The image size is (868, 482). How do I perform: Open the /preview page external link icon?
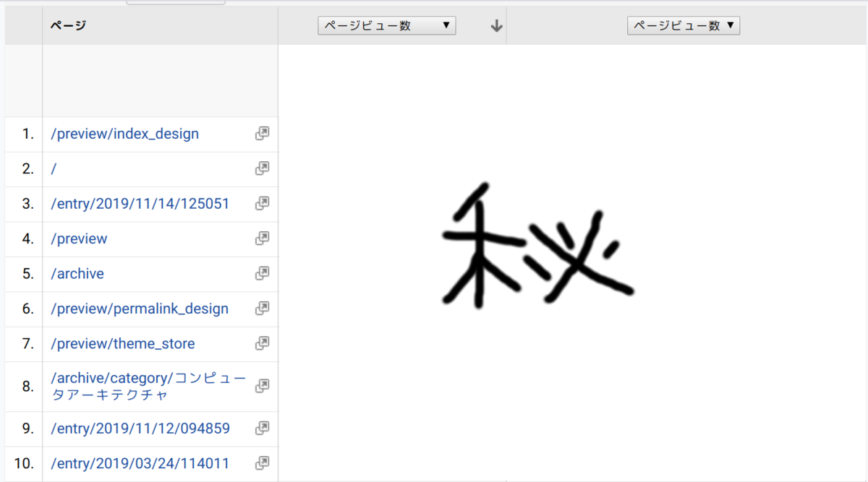pyautogui.click(x=261, y=238)
